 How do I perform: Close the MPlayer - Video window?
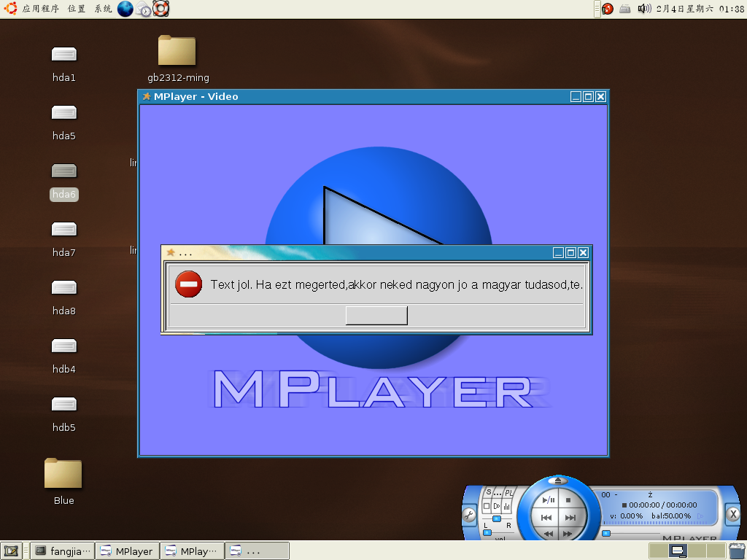[x=601, y=97]
